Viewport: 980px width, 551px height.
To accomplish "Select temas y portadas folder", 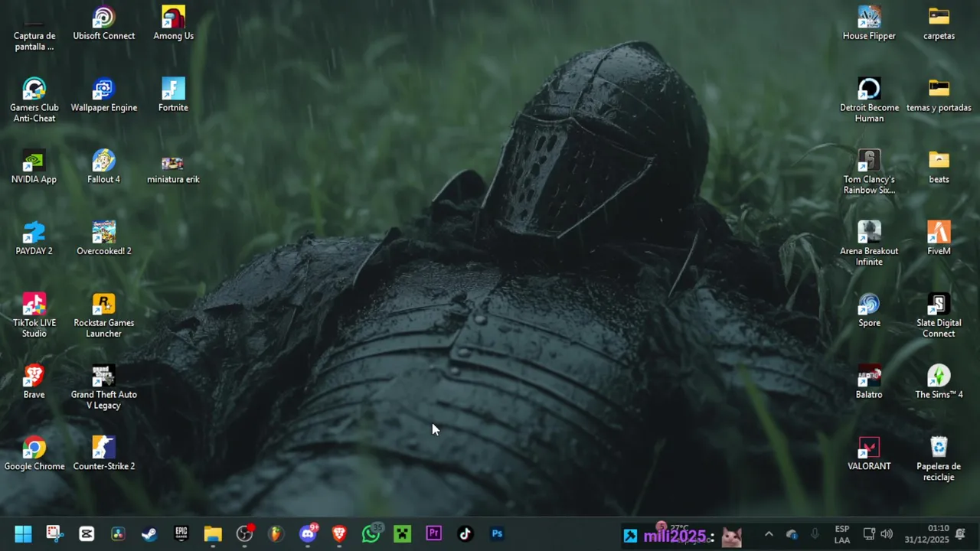I will coord(939,96).
